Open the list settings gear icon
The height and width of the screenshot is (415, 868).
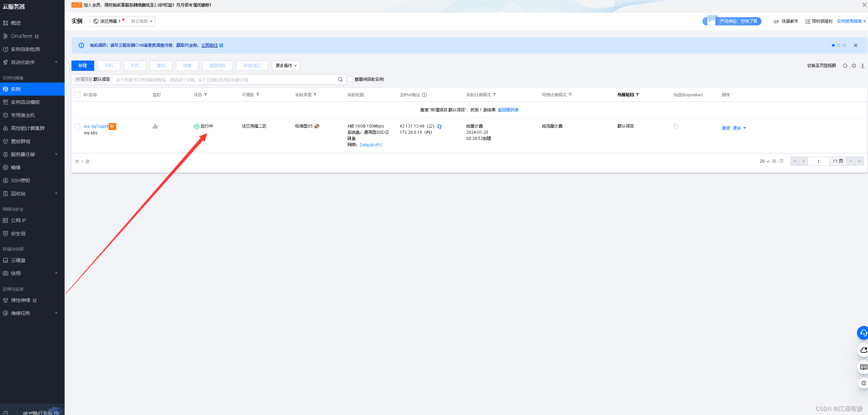[x=854, y=66]
